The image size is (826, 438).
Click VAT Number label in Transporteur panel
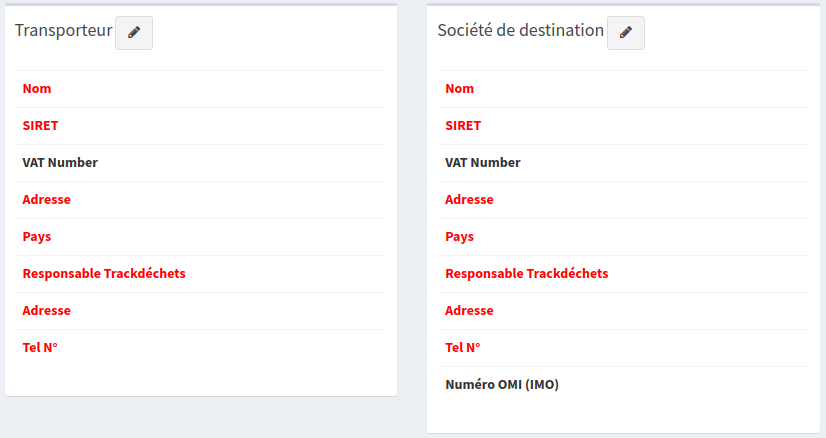click(x=60, y=163)
